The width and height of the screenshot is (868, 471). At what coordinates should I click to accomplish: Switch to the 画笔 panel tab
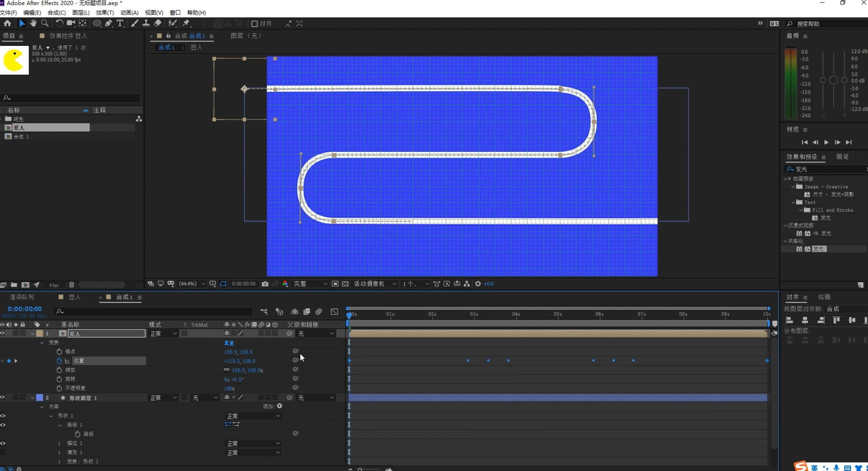pyautogui.click(x=842, y=157)
